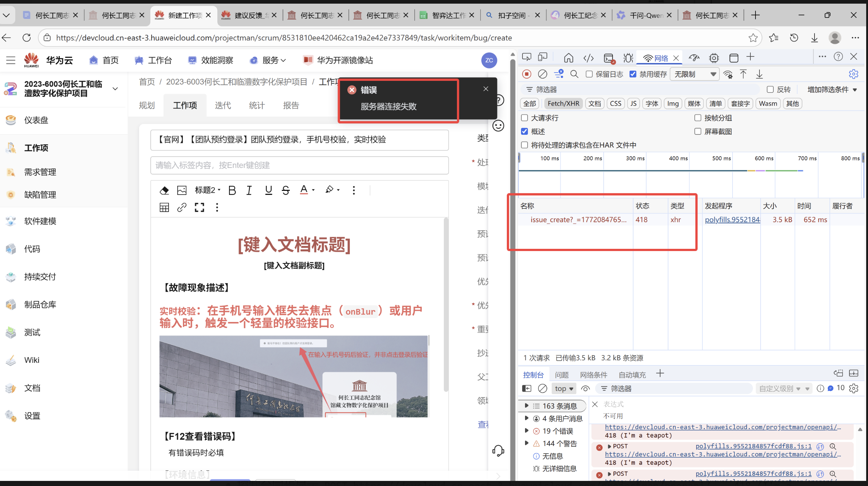Click the eraser clear-format icon
The height and width of the screenshot is (486, 868).
click(164, 190)
